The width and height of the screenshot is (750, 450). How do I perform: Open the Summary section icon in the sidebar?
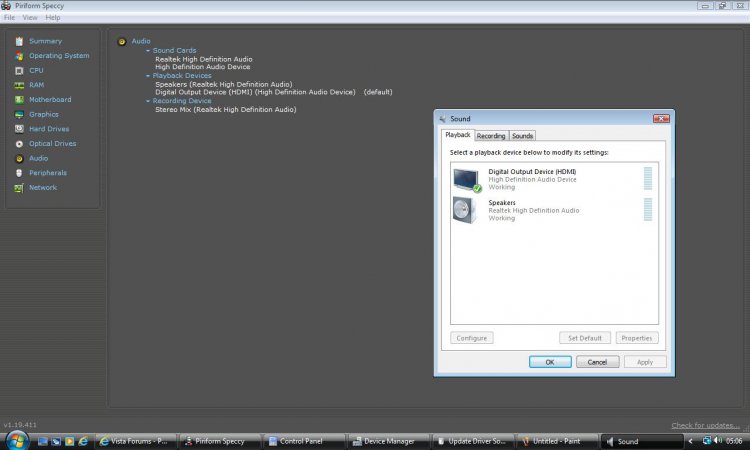click(x=19, y=41)
